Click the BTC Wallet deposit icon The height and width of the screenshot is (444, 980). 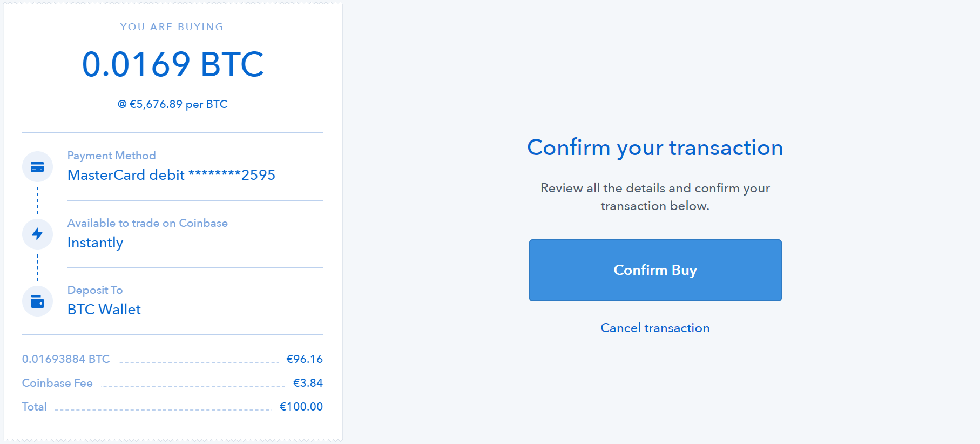pos(37,301)
